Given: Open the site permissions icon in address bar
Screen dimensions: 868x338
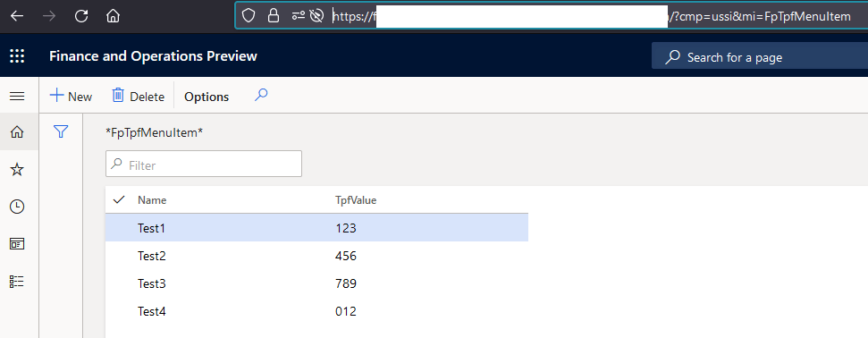Looking at the screenshot, I should tap(299, 16).
